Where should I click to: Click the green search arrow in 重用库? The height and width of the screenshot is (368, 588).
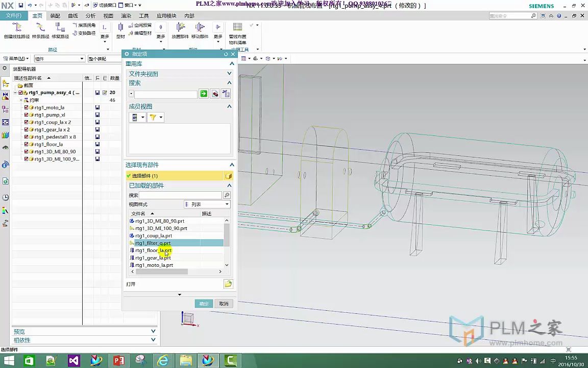[x=204, y=94]
